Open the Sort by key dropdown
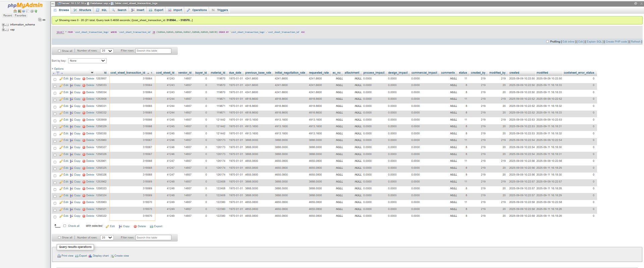 click(87, 61)
